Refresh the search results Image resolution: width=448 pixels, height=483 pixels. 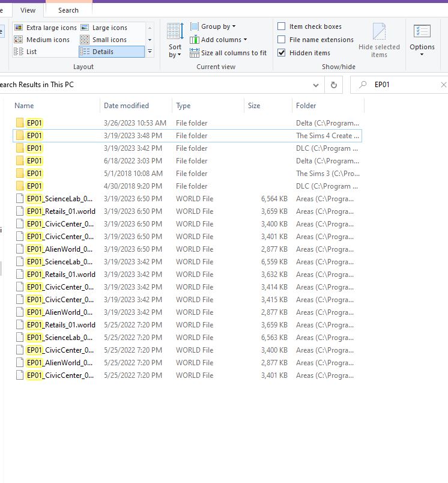334,85
